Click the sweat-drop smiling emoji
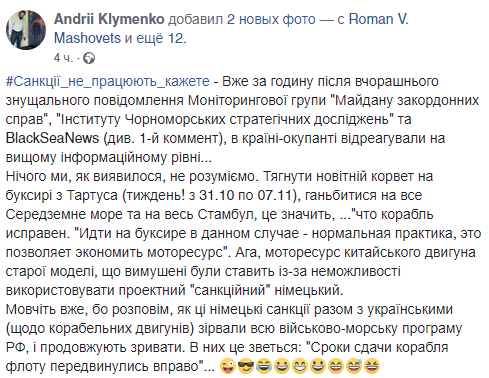The width and height of the screenshot is (489, 378). (354, 366)
